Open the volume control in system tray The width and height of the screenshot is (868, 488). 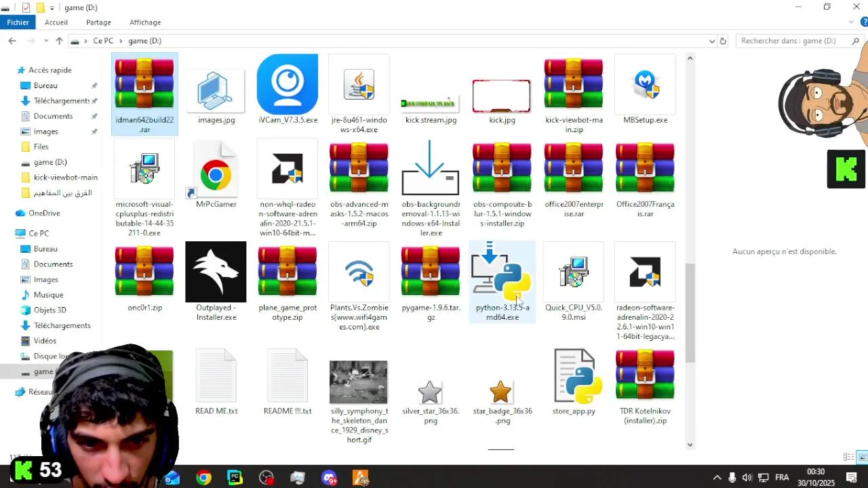point(747,478)
